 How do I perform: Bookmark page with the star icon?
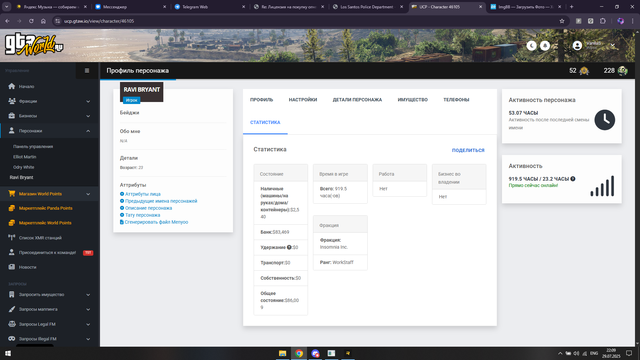[562, 21]
